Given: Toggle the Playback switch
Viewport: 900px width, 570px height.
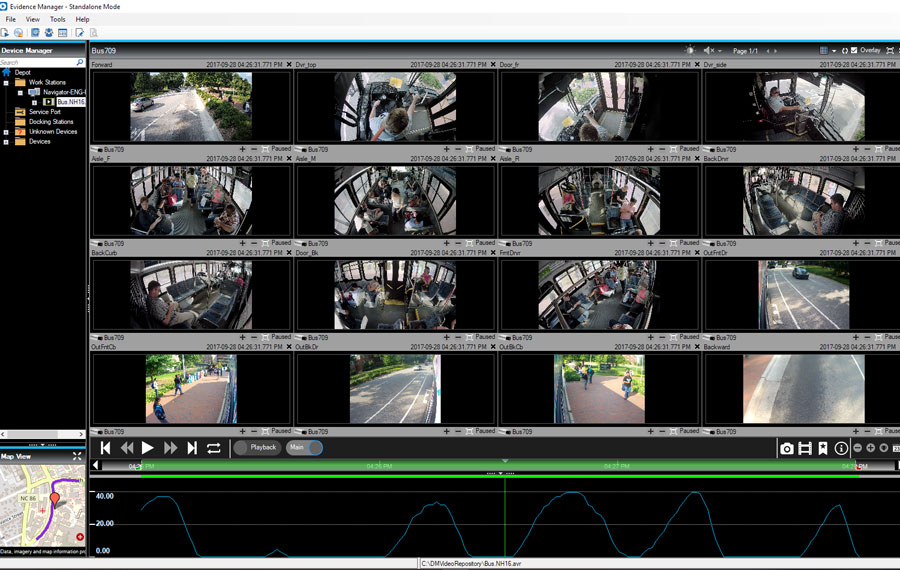Looking at the screenshot, I should (257, 448).
